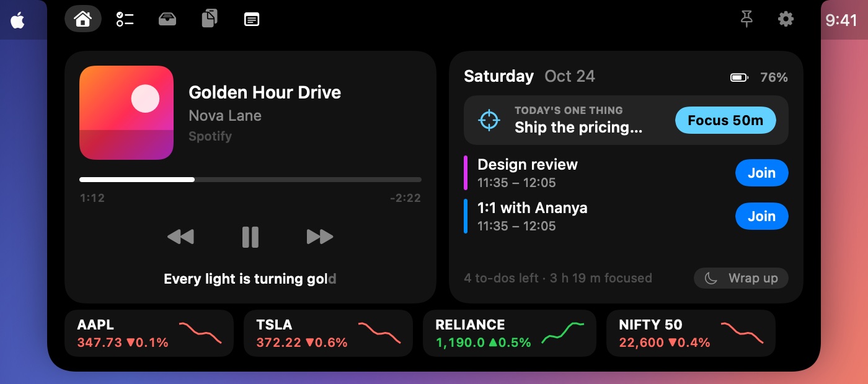This screenshot has width=868, height=384.
Task: Open Today's One Thing task text
Action: (578, 128)
